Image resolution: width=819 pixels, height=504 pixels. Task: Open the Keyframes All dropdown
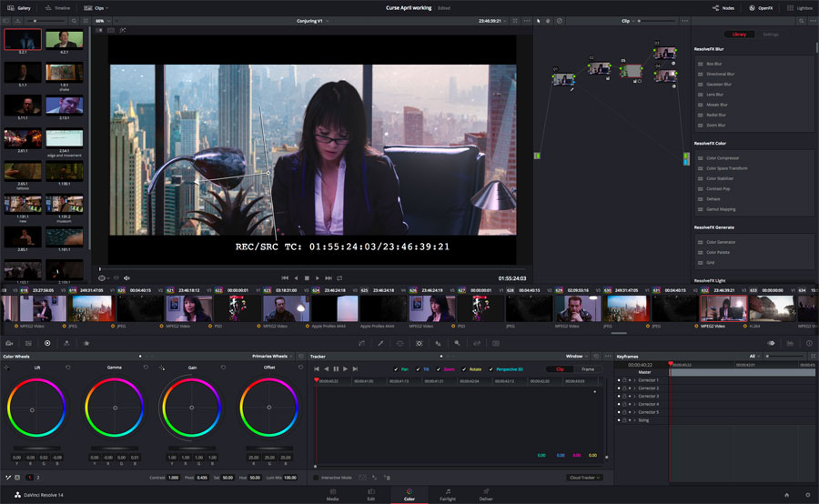tap(754, 357)
